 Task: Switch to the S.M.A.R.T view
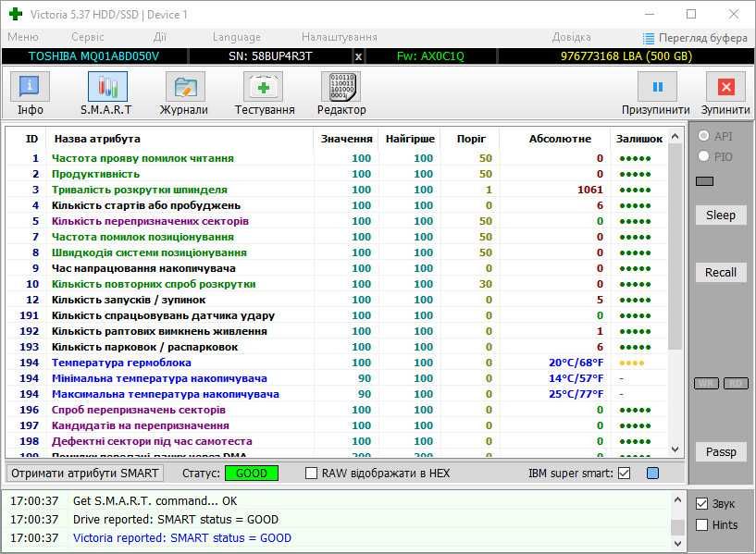107,94
